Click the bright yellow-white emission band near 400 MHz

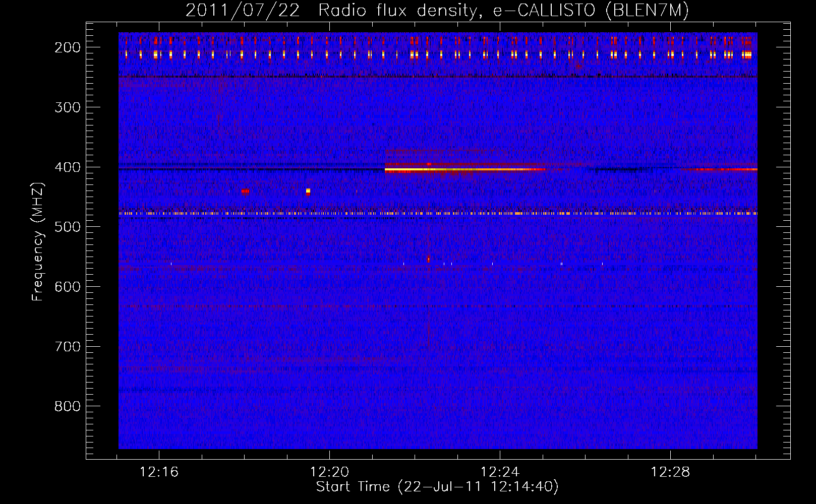[x=465, y=170]
